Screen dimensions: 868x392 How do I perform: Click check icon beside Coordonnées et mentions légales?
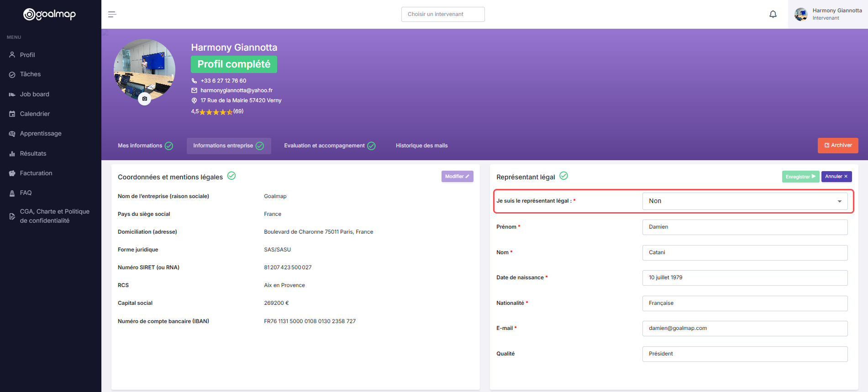coord(231,176)
